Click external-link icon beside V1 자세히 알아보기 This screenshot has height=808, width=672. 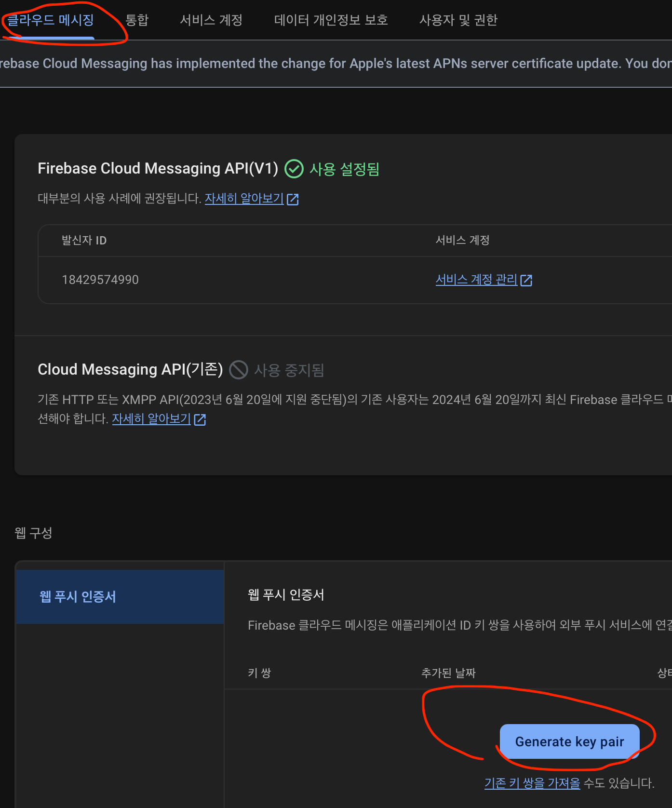click(293, 199)
